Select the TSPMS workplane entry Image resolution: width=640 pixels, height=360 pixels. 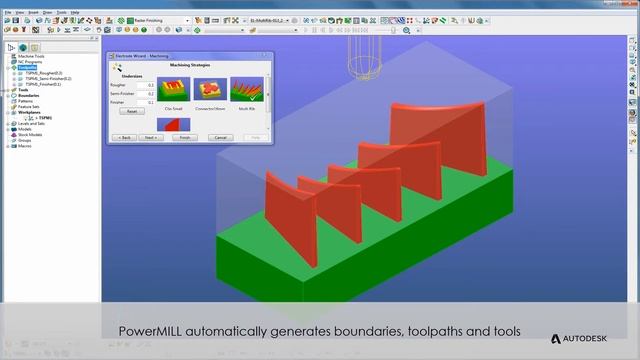pyautogui.click(x=44, y=118)
